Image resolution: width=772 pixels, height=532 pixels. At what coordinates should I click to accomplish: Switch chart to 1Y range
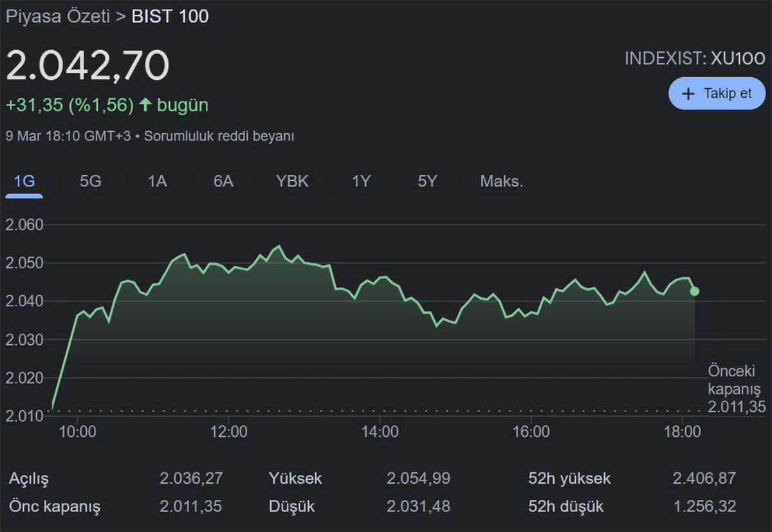tap(361, 181)
